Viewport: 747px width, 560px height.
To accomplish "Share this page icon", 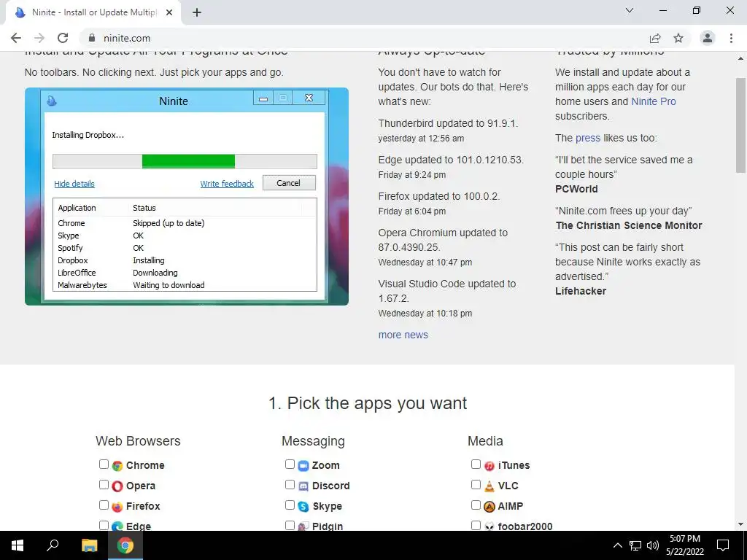I will (x=655, y=38).
